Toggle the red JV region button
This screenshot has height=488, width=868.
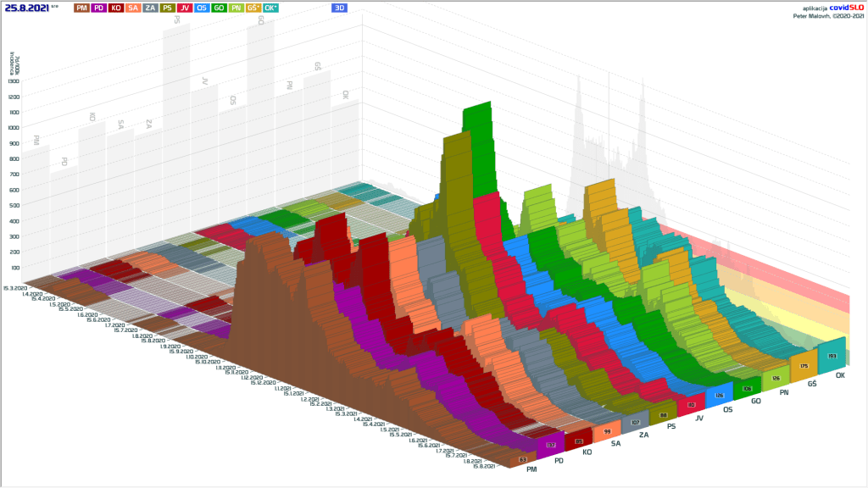tap(184, 8)
